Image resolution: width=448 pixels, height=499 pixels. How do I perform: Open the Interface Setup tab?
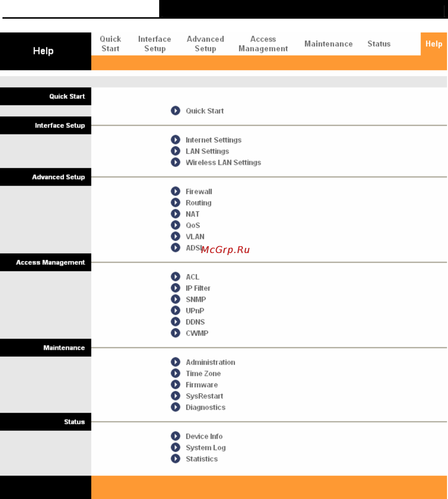tap(155, 44)
